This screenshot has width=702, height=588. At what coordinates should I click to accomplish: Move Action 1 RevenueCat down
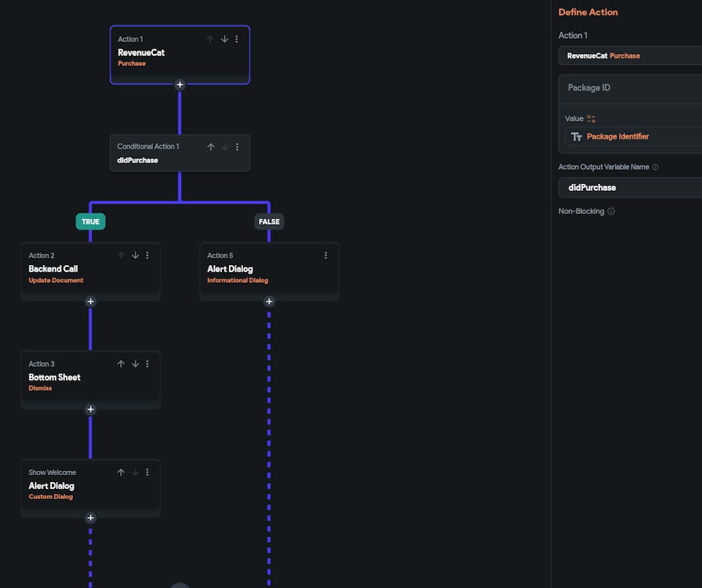[225, 39]
